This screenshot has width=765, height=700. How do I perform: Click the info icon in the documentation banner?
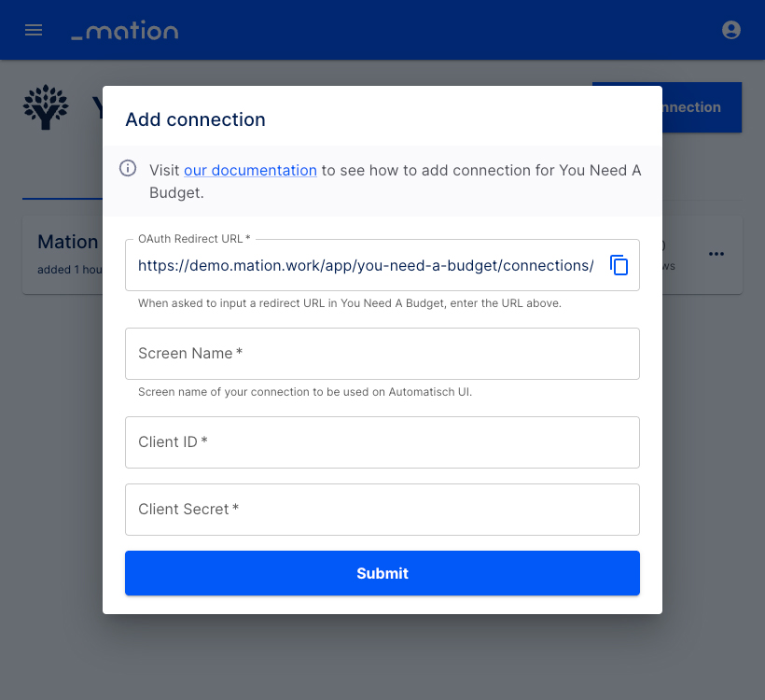pyautogui.click(x=128, y=168)
